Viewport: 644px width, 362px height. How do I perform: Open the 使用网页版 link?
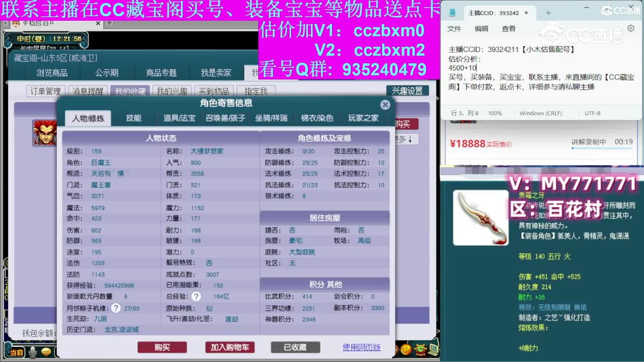[x=361, y=347]
